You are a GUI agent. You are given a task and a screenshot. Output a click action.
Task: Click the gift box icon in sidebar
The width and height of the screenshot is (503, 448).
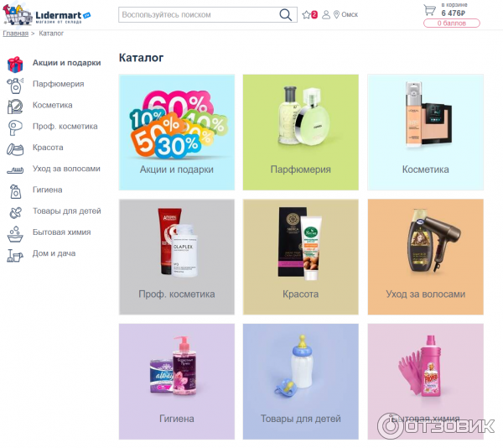tap(15, 65)
